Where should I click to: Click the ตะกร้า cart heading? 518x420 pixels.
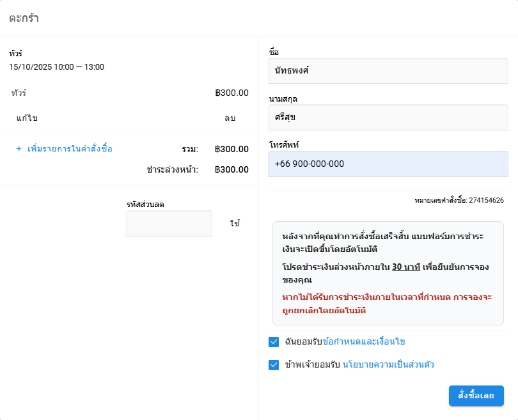24,18
